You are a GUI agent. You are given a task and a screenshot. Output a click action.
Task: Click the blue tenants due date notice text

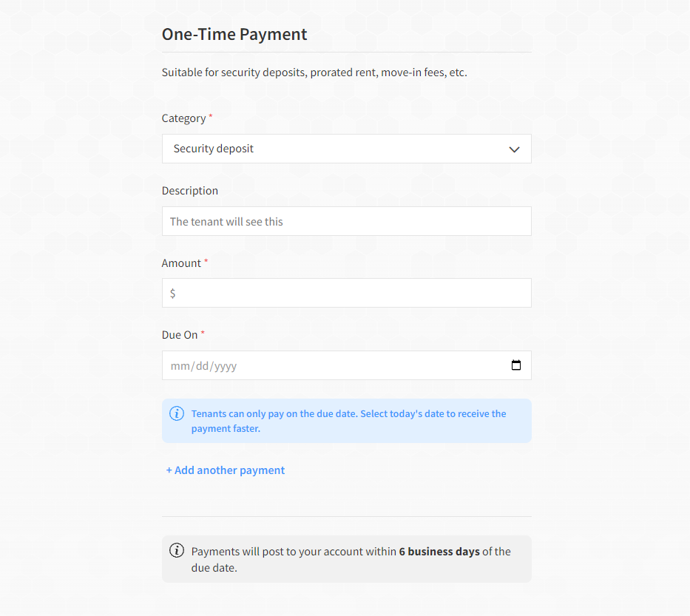tap(348, 421)
